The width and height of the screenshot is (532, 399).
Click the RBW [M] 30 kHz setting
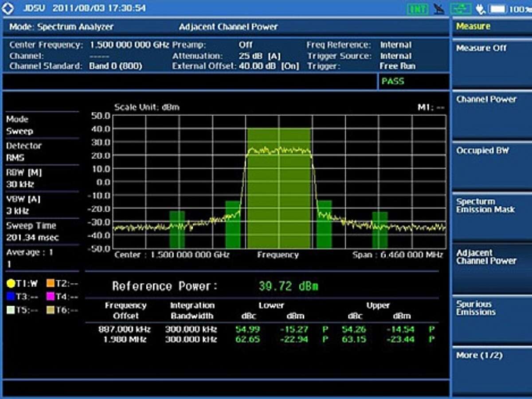tap(42, 178)
